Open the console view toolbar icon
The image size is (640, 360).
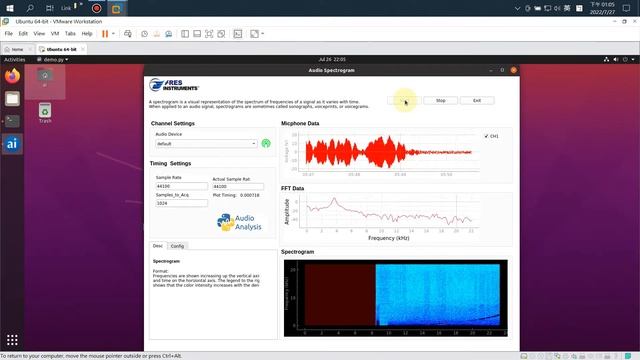[238, 34]
